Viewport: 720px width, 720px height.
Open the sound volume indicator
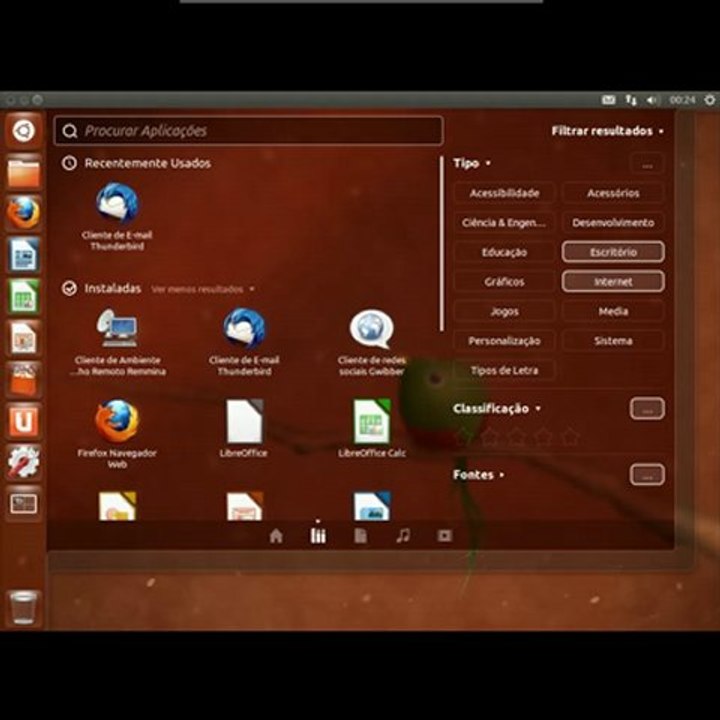[652, 100]
